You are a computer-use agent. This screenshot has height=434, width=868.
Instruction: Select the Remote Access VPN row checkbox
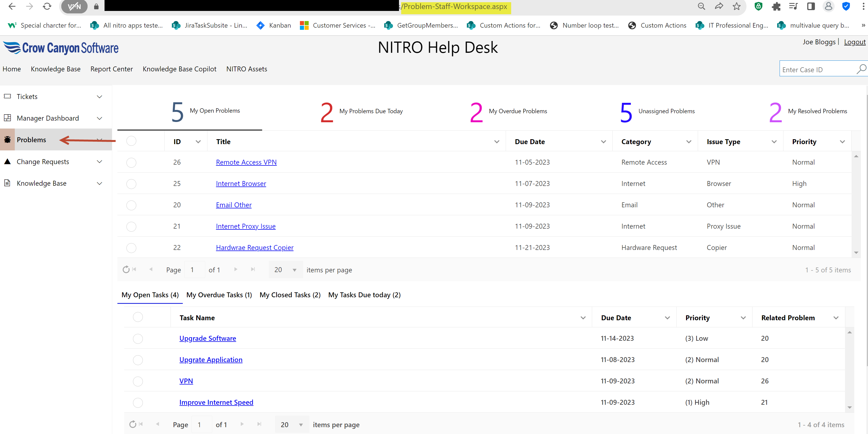(x=131, y=163)
